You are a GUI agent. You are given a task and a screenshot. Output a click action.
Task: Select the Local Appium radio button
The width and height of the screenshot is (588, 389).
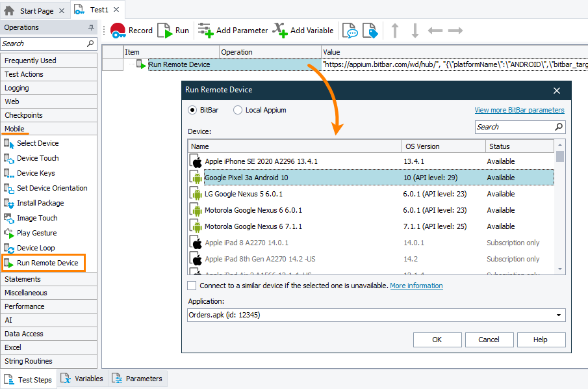pyautogui.click(x=237, y=110)
